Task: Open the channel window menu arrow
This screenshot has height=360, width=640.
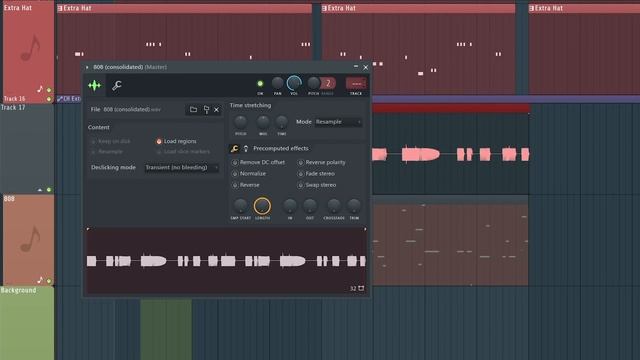Action: click(87, 67)
